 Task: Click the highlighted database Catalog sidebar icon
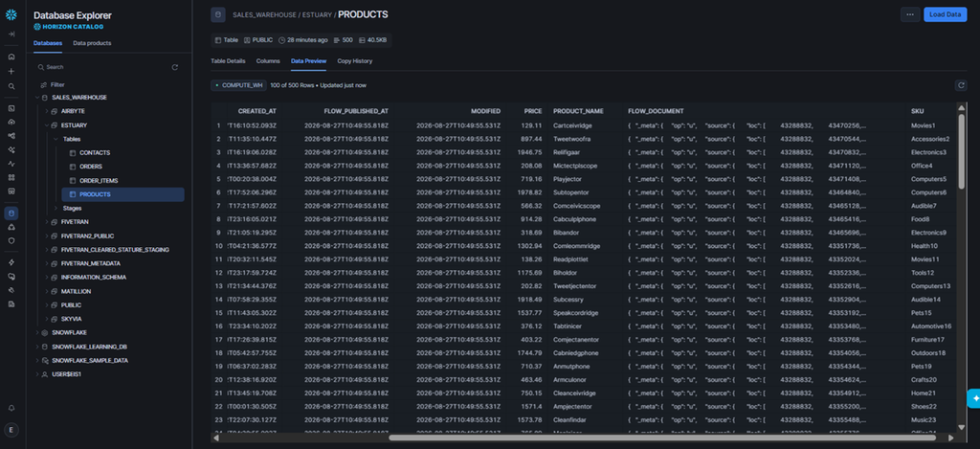coord(11,213)
